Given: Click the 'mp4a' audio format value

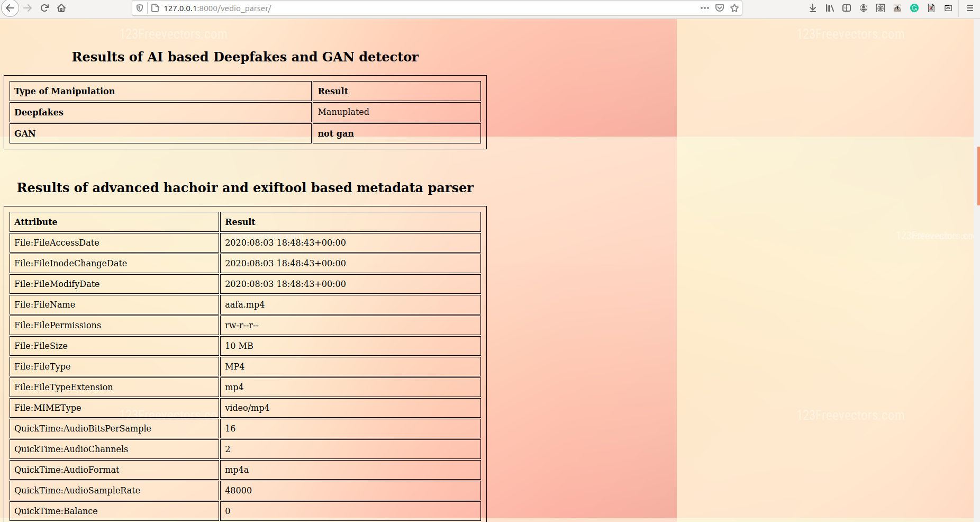Looking at the screenshot, I should [x=237, y=470].
